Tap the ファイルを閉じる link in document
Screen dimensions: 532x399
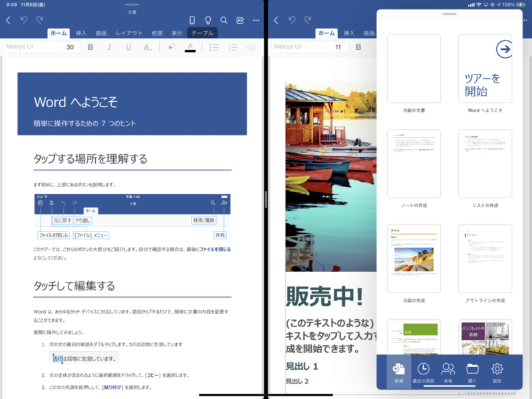(x=215, y=249)
